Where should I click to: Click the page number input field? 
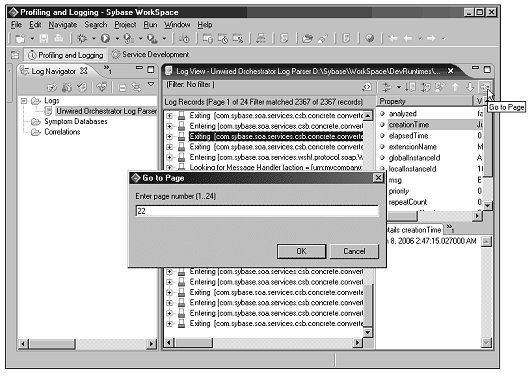click(257, 211)
